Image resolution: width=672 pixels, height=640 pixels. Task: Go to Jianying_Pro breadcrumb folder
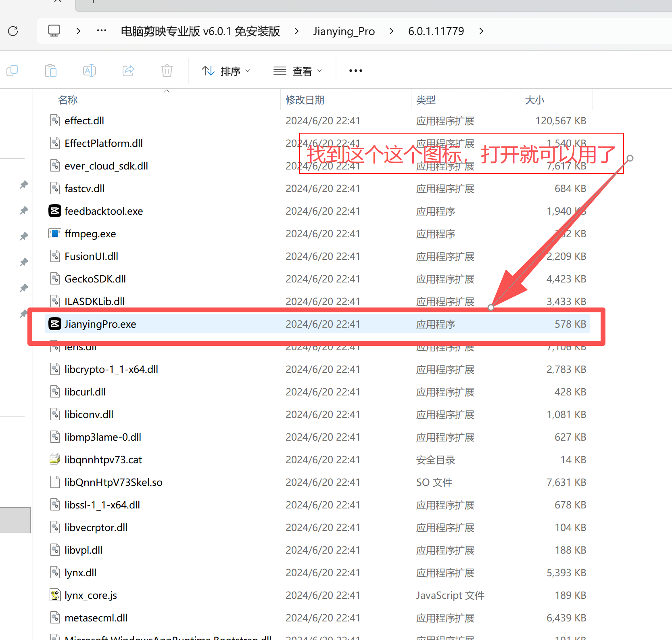[344, 31]
